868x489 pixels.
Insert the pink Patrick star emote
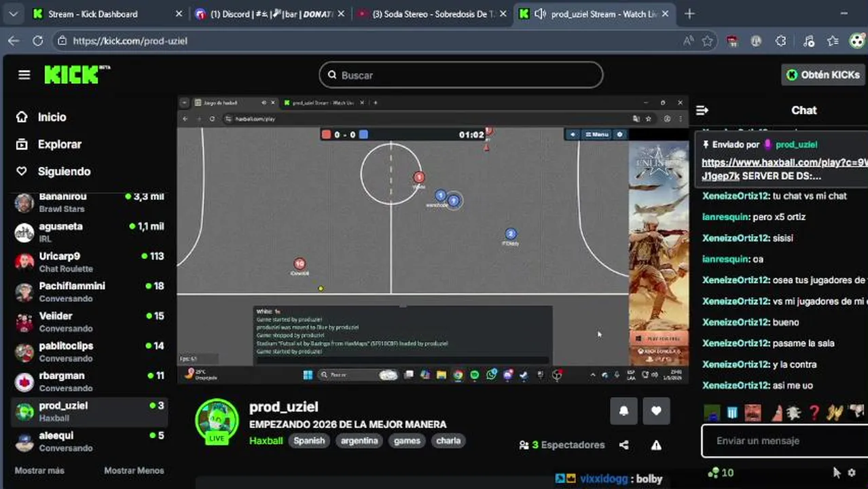777,412
